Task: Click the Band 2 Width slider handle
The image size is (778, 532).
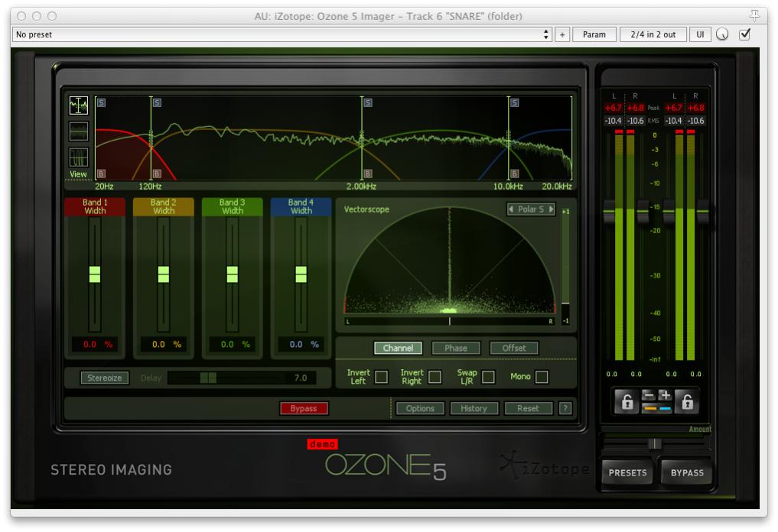Action: pyautogui.click(x=163, y=274)
